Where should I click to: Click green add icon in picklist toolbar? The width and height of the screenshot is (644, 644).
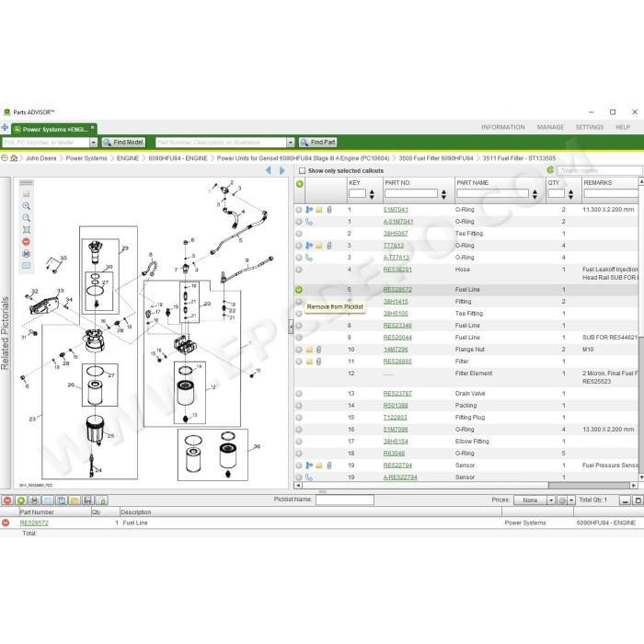point(21,500)
